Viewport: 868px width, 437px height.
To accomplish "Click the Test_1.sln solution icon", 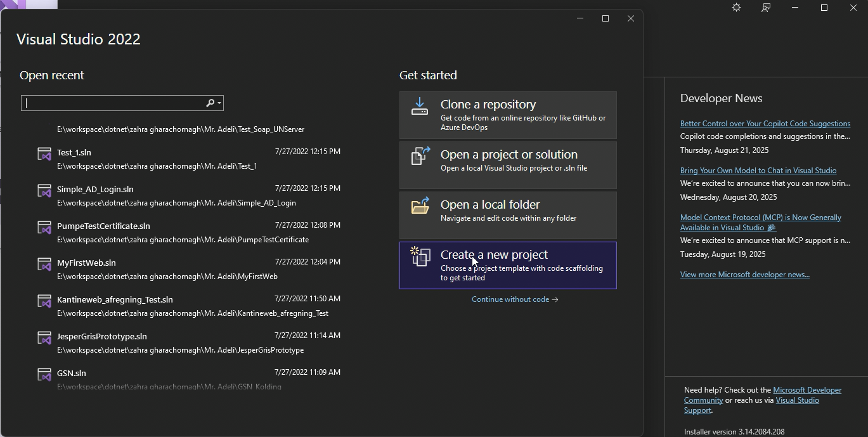I will coord(44,154).
